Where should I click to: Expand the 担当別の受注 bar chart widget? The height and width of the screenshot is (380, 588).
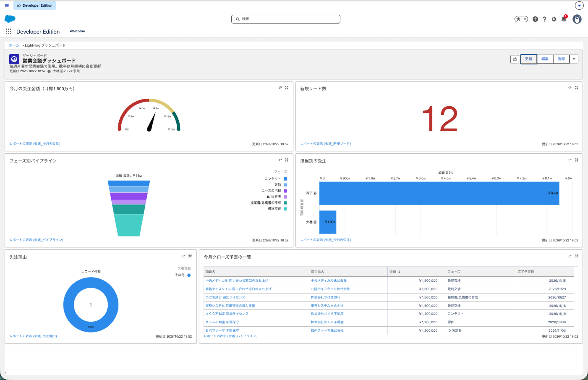tap(577, 160)
